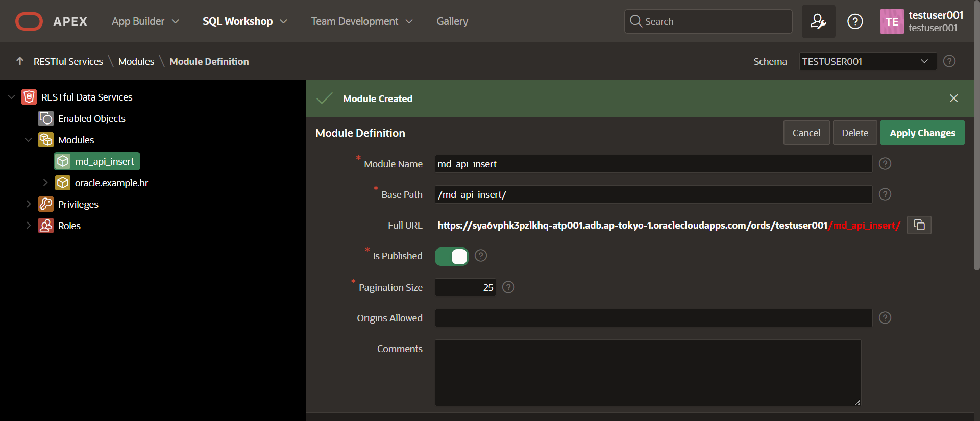
Task: Open help for Pagination Size
Action: tap(508, 287)
